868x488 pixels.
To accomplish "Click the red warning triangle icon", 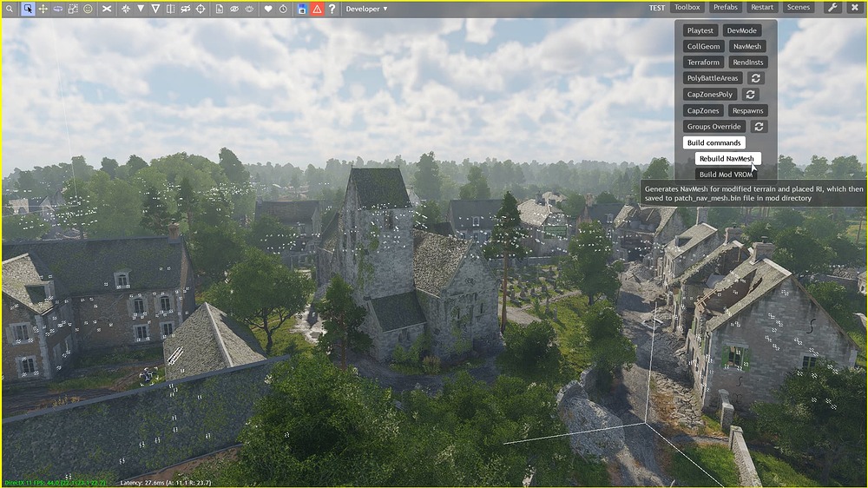I will (x=317, y=9).
